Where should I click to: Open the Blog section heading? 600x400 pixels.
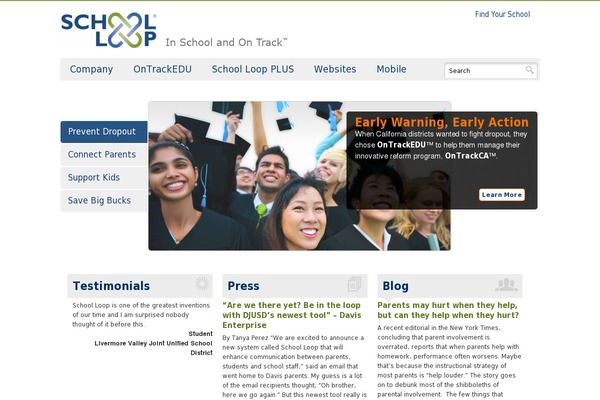tap(395, 286)
